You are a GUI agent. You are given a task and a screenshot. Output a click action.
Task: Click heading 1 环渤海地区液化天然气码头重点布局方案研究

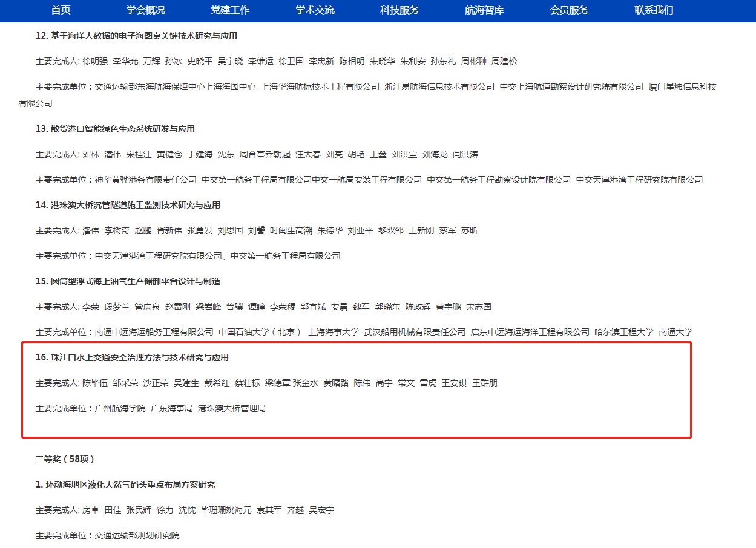pyautogui.click(x=125, y=484)
